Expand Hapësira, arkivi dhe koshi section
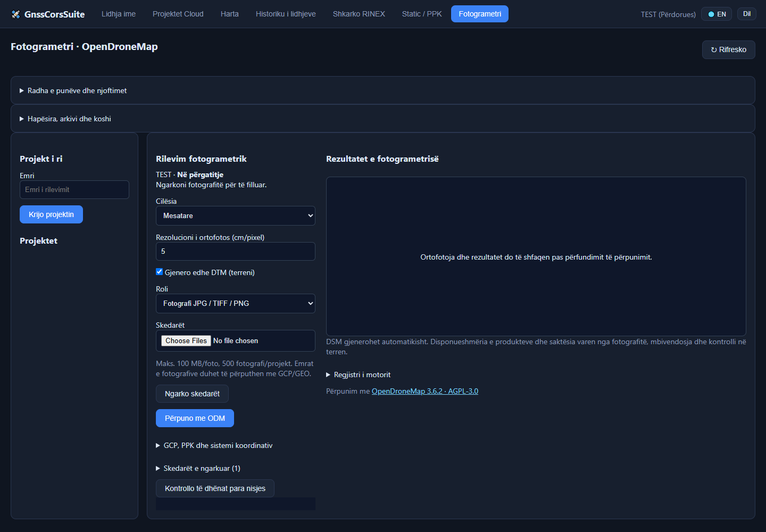 383,119
